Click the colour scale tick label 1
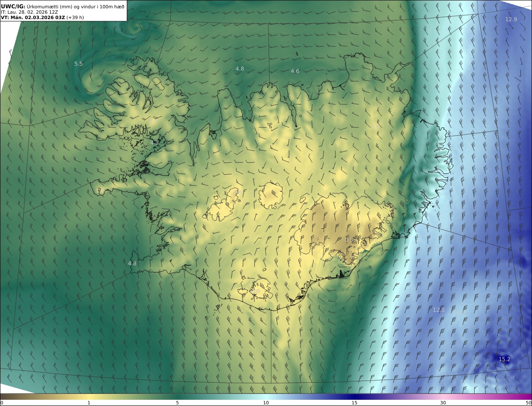Viewport: 532px width, 406px height. (x=89, y=403)
